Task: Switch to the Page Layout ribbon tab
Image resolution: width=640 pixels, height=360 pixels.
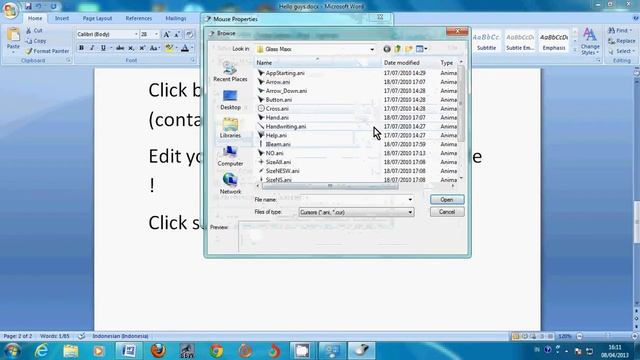Action: tap(97, 18)
